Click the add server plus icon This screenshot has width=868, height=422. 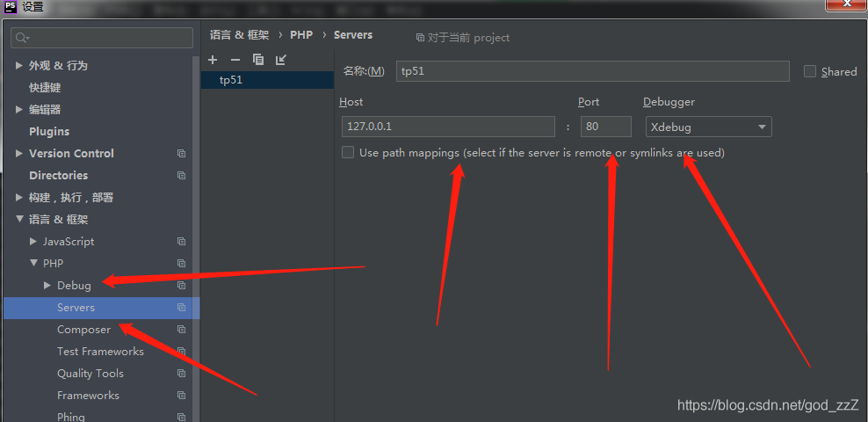pyautogui.click(x=213, y=60)
